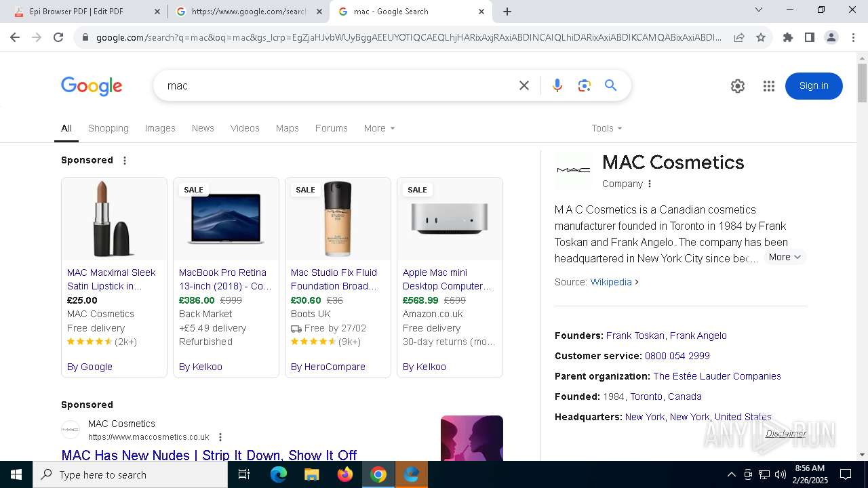
Task: Bookmark this tab with star icon
Action: point(761,37)
